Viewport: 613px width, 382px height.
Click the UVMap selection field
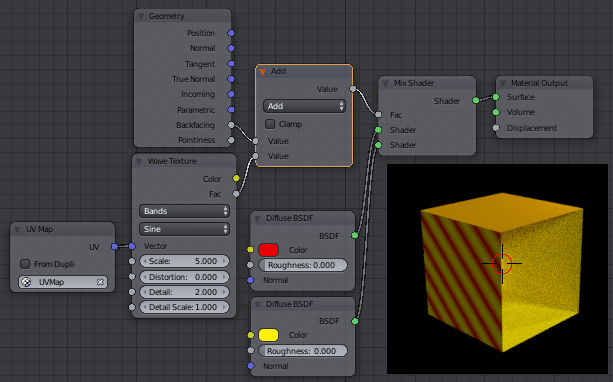coord(63,282)
